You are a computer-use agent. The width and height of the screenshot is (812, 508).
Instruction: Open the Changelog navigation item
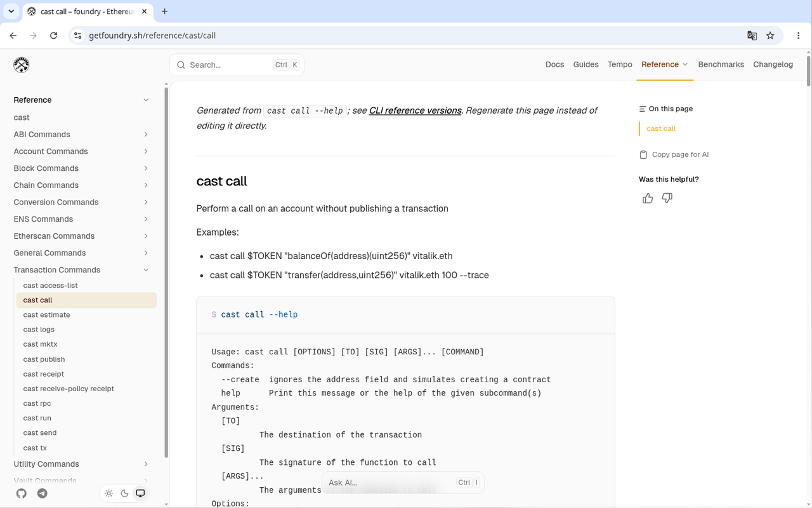tap(773, 65)
